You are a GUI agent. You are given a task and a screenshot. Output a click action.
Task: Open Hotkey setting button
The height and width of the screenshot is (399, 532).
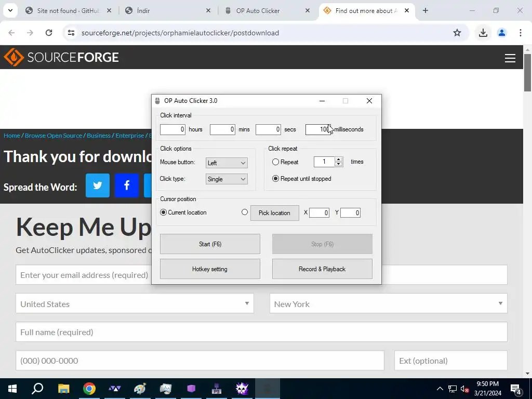(x=210, y=269)
